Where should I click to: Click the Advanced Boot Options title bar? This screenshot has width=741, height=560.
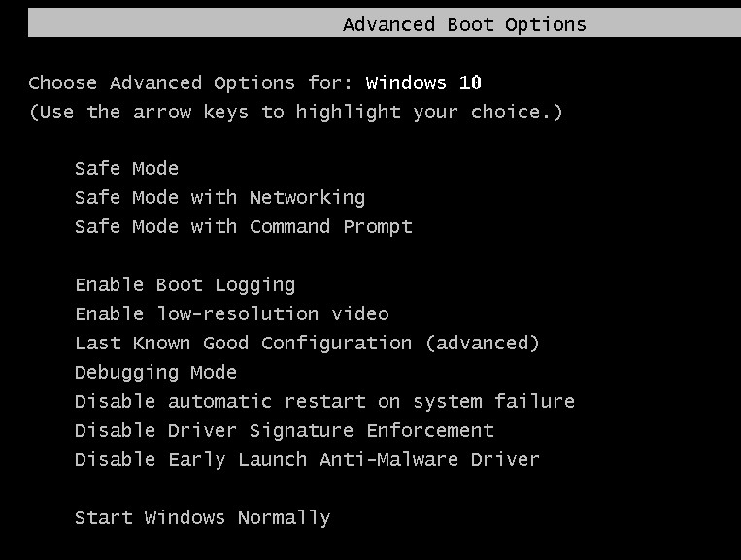tap(464, 24)
